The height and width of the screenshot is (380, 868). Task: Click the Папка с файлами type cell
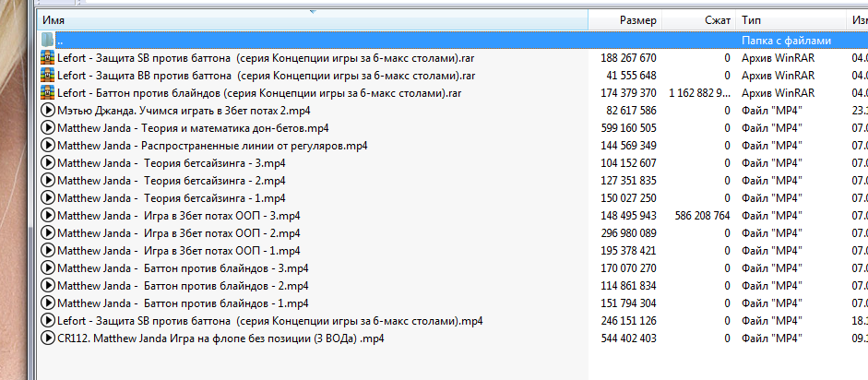[x=787, y=41]
